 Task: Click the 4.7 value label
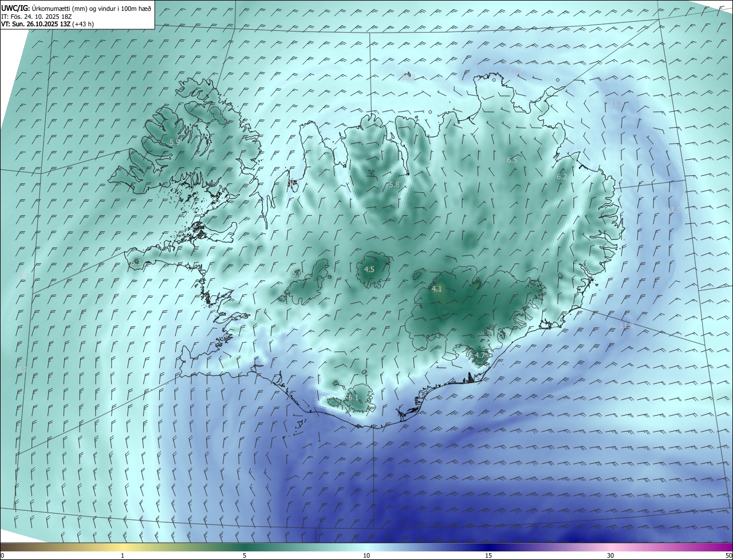point(480,355)
